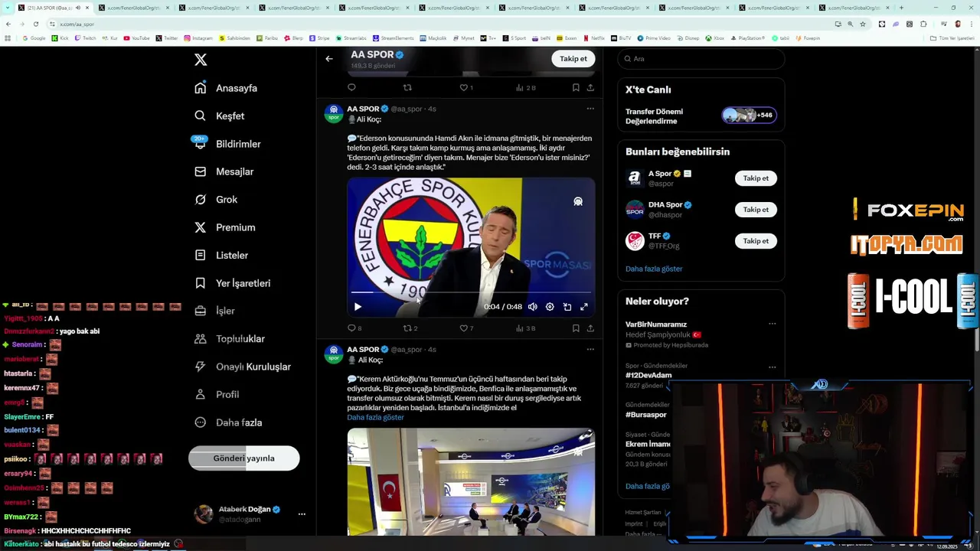
Task: Follow A Spor with Takip et
Action: [x=755, y=178]
